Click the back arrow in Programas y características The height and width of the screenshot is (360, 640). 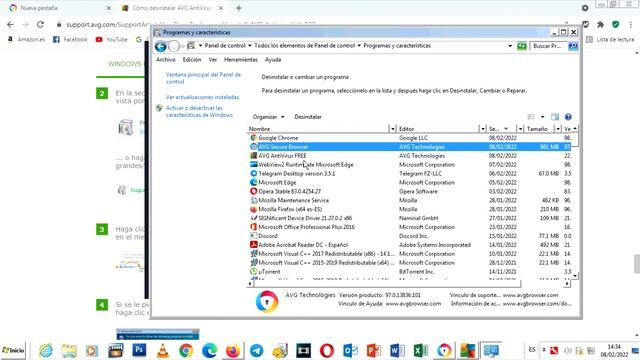pos(160,47)
